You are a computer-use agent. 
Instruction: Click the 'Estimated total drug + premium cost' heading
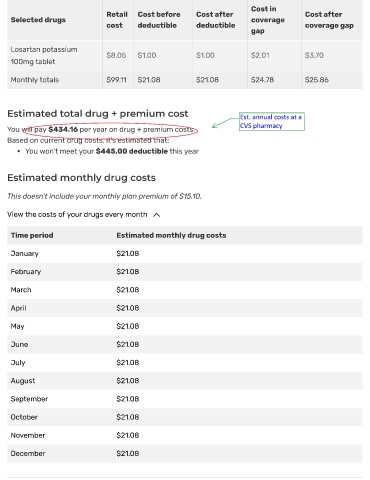(x=98, y=114)
